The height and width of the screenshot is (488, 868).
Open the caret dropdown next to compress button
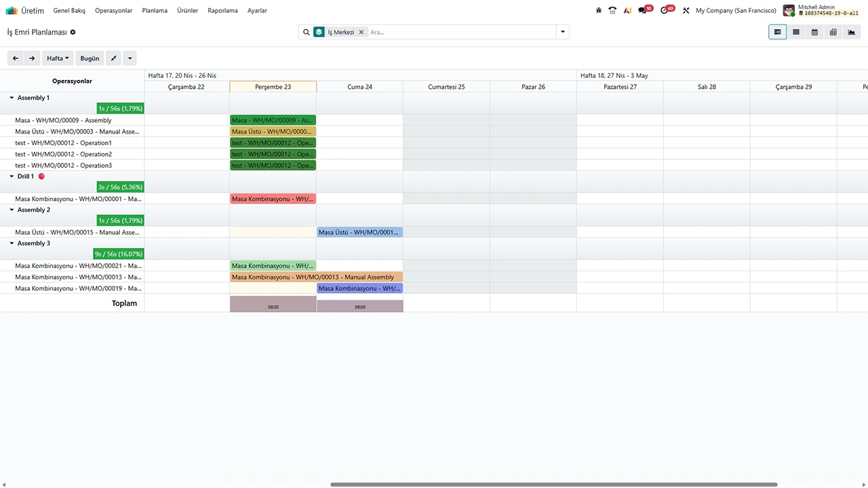tap(130, 58)
